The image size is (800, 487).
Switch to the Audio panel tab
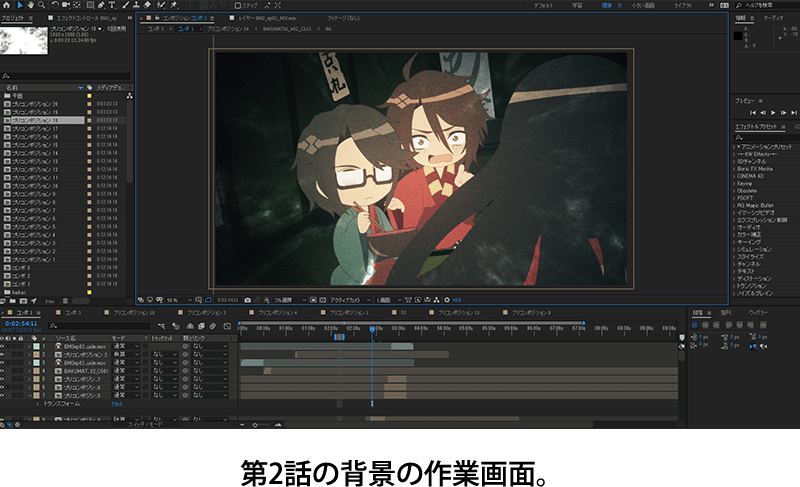coord(773,18)
